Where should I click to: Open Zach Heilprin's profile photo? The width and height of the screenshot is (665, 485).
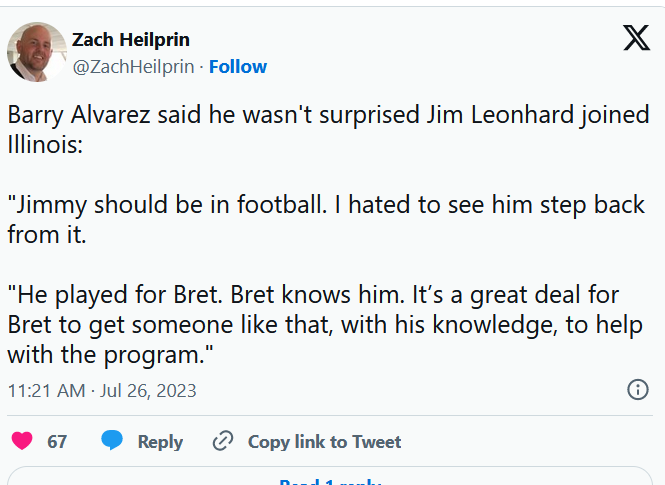tap(37, 52)
